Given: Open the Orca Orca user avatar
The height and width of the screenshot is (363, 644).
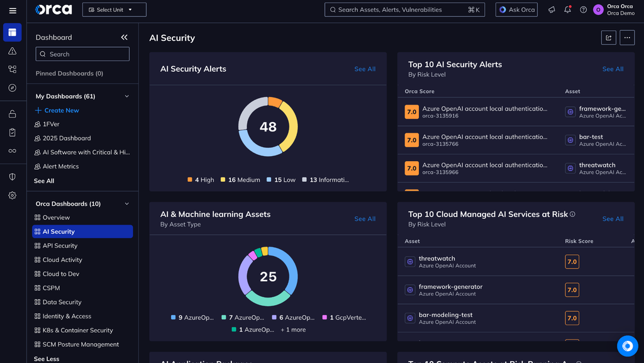Looking at the screenshot, I should pyautogui.click(x=599, y=9).
